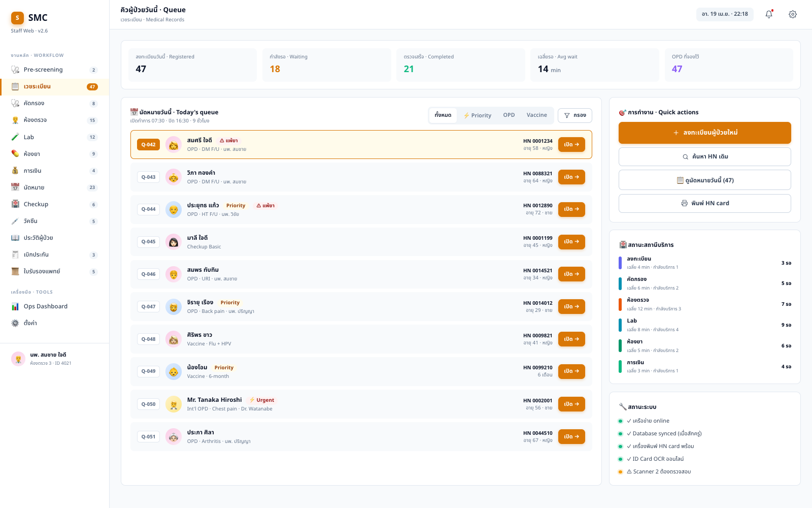Click allergy warning badge on Q-042
Screen dimensions: 812x508
[229, 141]
